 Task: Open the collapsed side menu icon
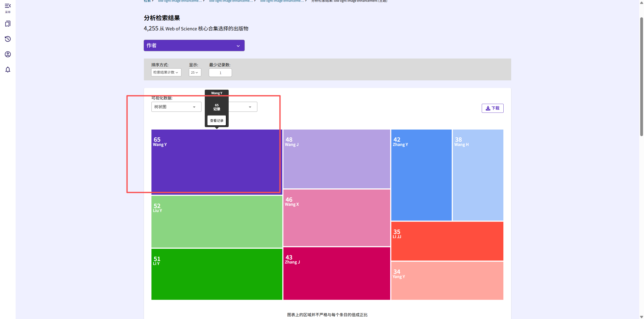click(8, 6)
